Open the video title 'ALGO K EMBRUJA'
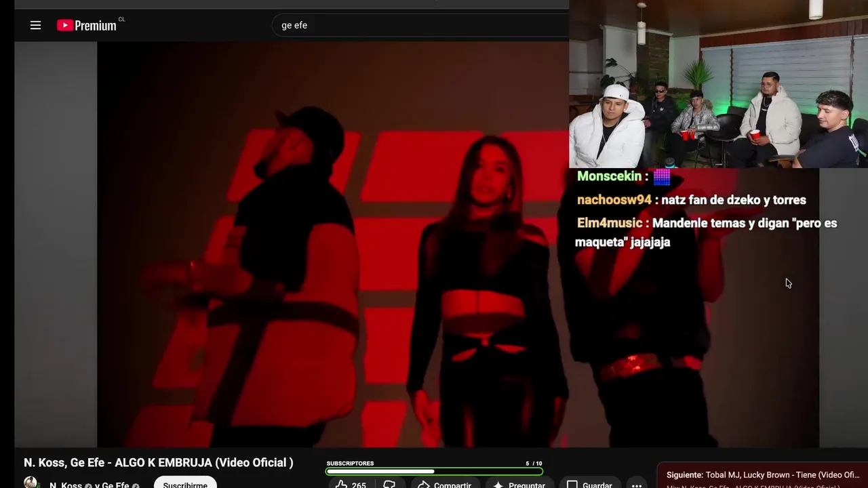 click(x=159, y=462)
